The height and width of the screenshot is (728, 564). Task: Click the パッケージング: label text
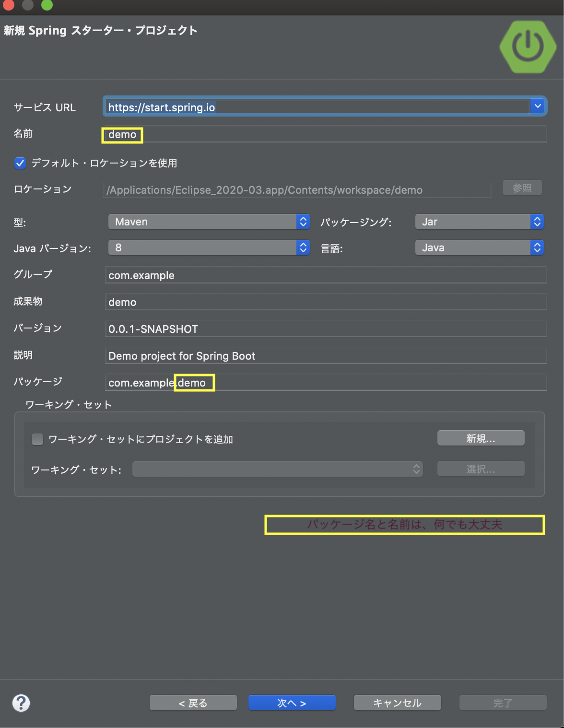coord(356,223)
